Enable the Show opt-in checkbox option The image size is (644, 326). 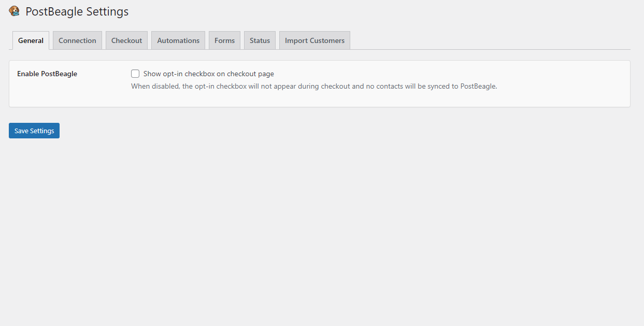point(135,74)
